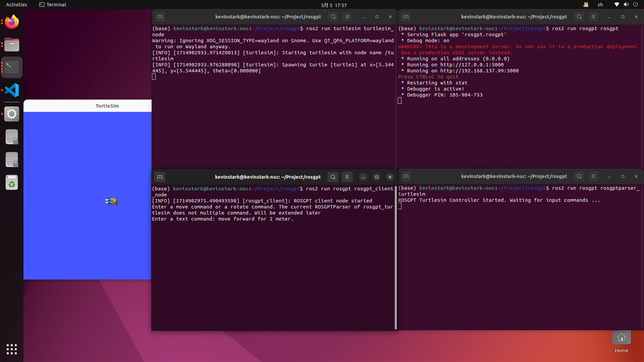The height and width of the screenshot is (362, 644).
Task: Click search icon in bottom-right terminal
Action: tap(579, 176)
